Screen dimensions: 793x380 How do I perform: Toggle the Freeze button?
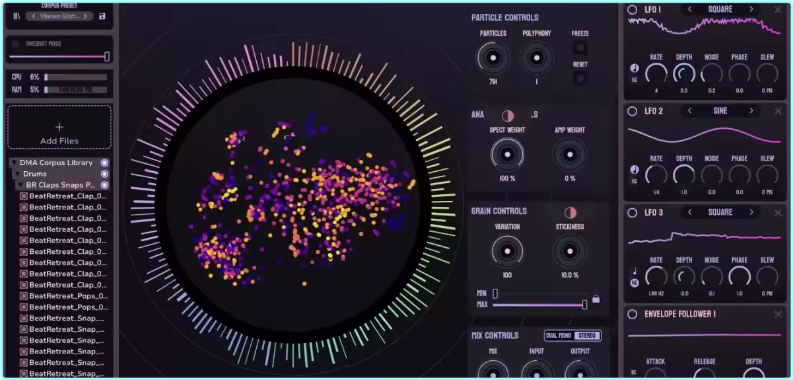point(580,48)
